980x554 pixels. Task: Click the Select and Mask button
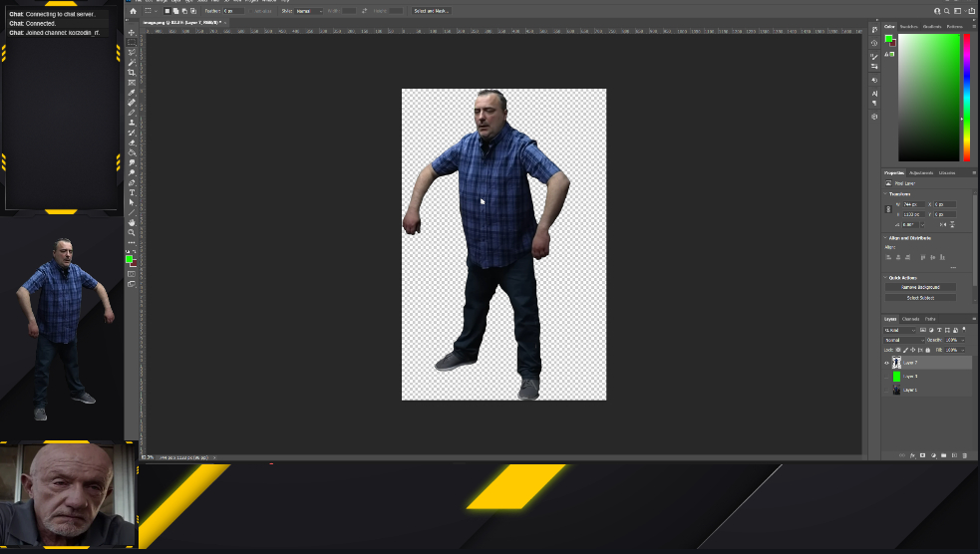click(431, 11)
